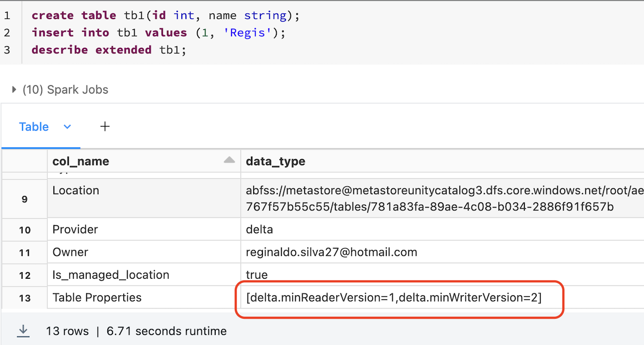Select the Table Properties cell

point(144,297)
